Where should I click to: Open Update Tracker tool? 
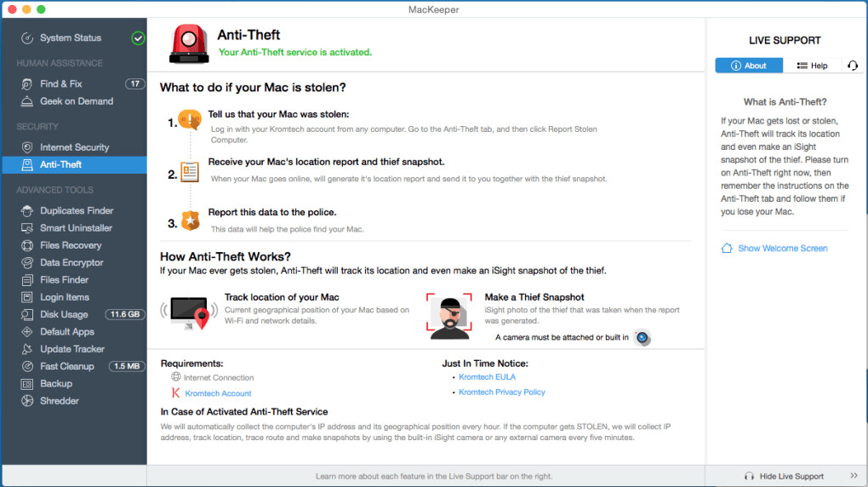72,349
